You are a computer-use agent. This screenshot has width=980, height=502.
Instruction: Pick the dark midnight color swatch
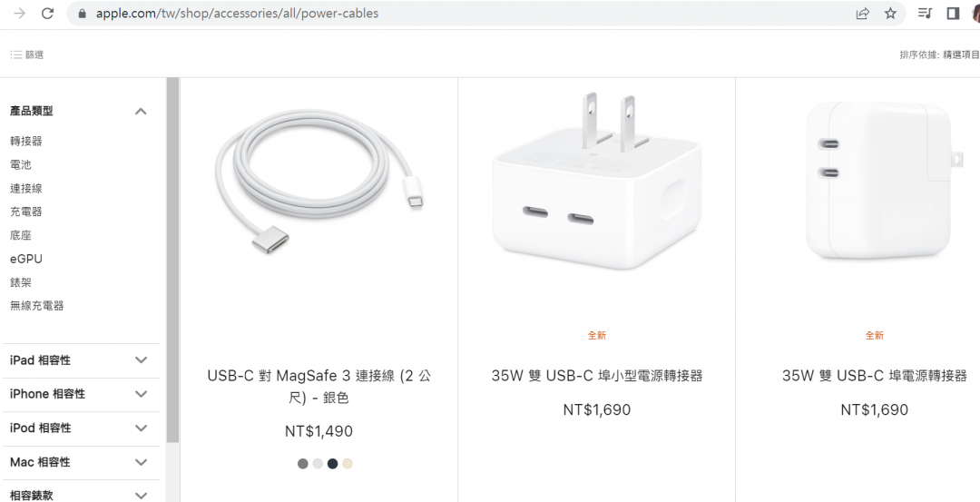tap(332, 464)
